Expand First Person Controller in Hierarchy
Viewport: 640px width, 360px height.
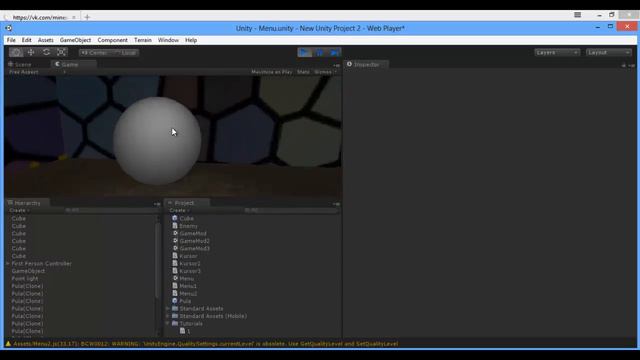[x=8, y=264]
